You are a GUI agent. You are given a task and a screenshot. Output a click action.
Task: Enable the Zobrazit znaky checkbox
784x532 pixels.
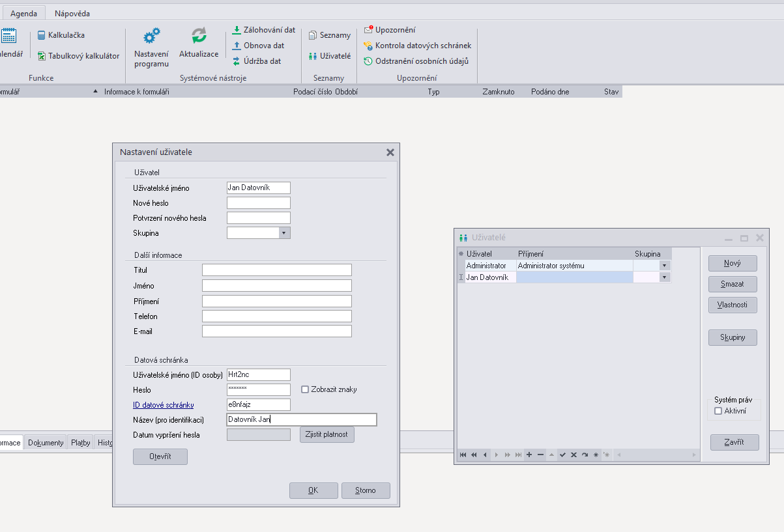point(305,389)
